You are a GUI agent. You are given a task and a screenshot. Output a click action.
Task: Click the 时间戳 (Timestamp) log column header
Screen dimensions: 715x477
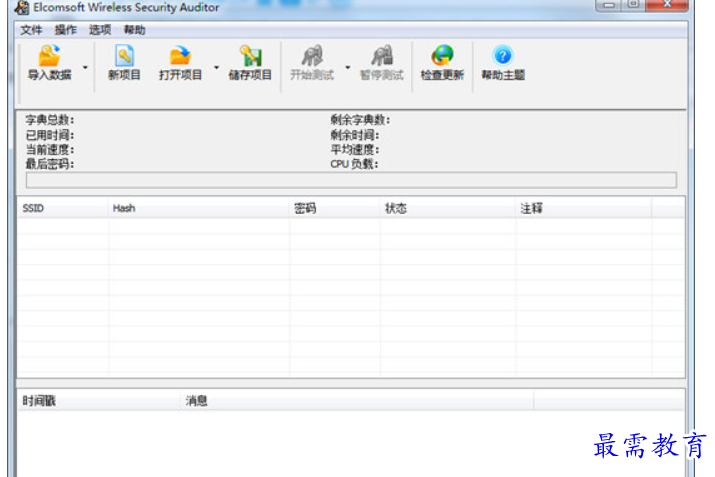[x=98, y=401]
